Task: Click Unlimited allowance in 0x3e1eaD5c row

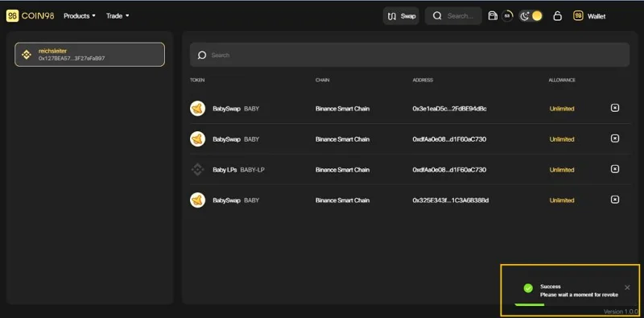Action: (x=562, y=109)
